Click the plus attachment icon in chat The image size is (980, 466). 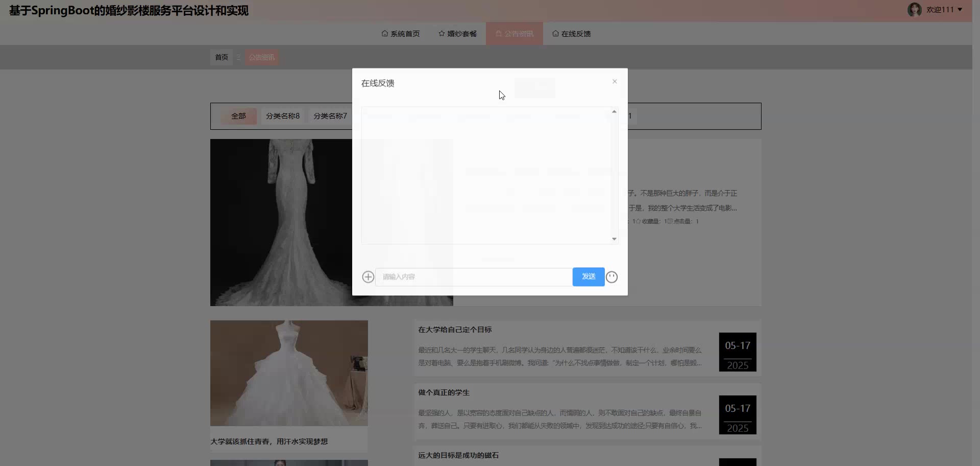[368, 277]
